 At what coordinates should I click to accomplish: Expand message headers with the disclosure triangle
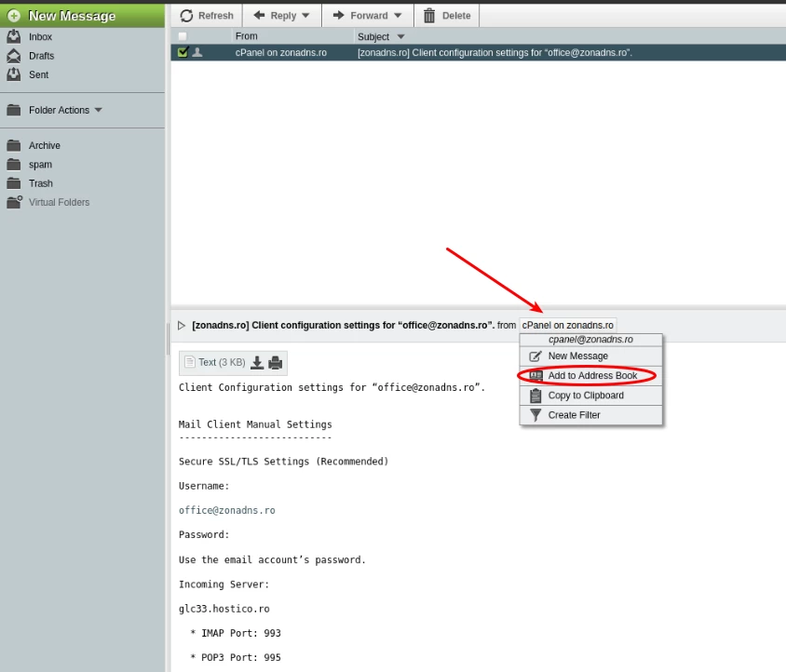(182, 326)
